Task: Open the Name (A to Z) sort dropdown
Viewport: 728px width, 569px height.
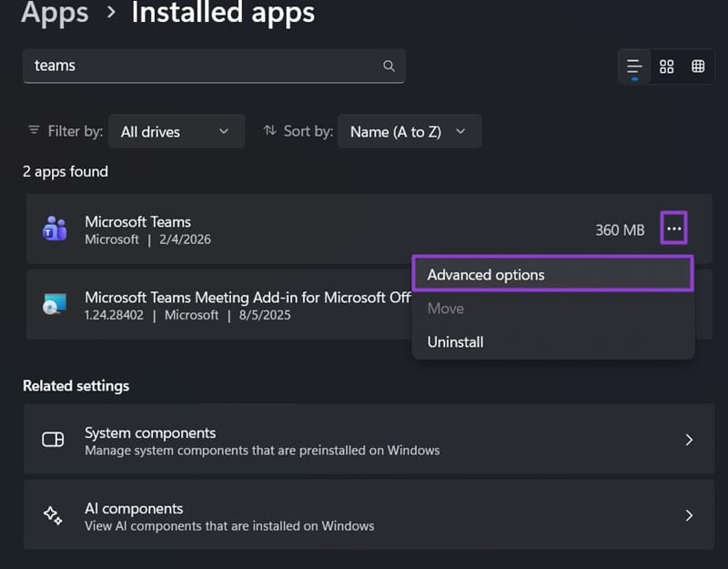Action: point(409,131)
